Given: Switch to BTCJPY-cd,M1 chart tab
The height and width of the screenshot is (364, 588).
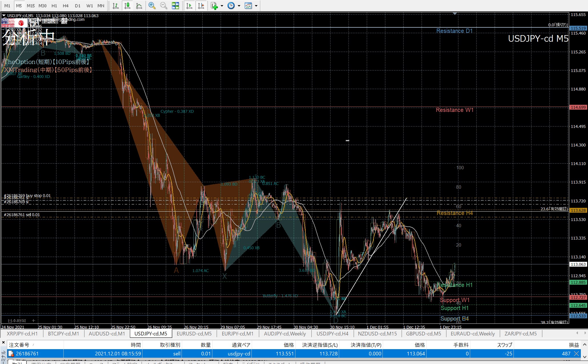Looking at the screenshot, I should coord(63,333).
